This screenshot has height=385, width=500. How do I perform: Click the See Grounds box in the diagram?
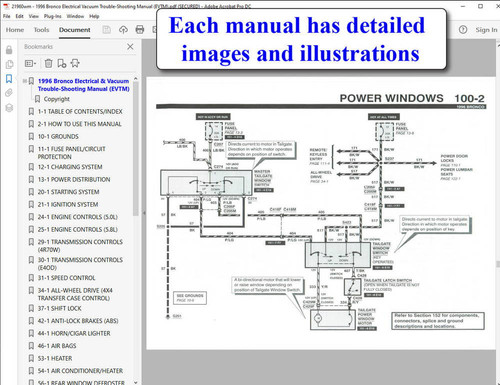click(190, 298)
